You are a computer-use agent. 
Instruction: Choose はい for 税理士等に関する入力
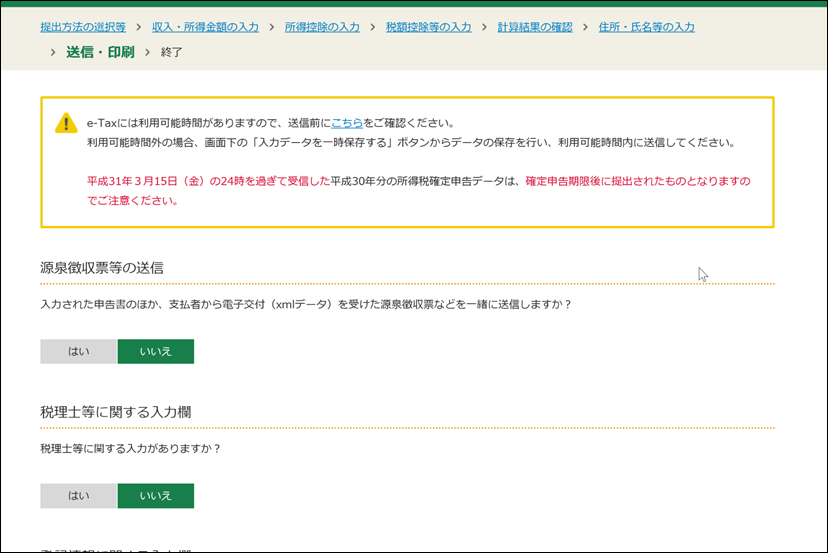tap(79, 496)
